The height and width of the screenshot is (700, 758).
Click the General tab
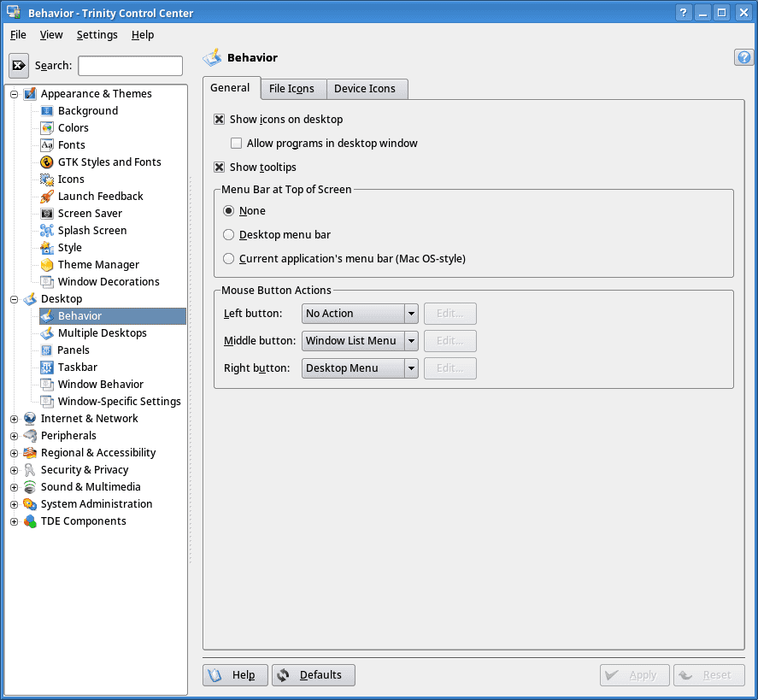[x=230, y=88]
